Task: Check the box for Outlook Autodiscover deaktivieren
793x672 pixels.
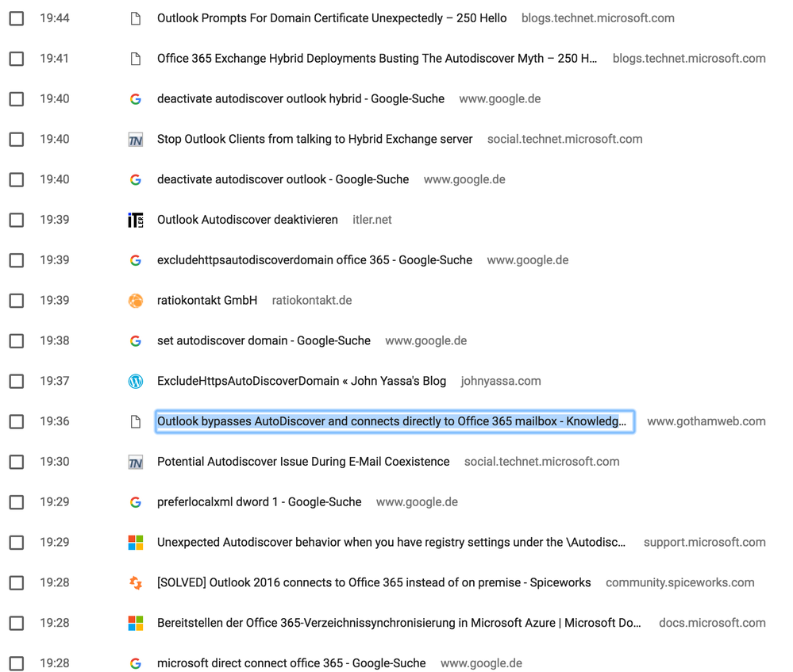Action: [17, 220]
